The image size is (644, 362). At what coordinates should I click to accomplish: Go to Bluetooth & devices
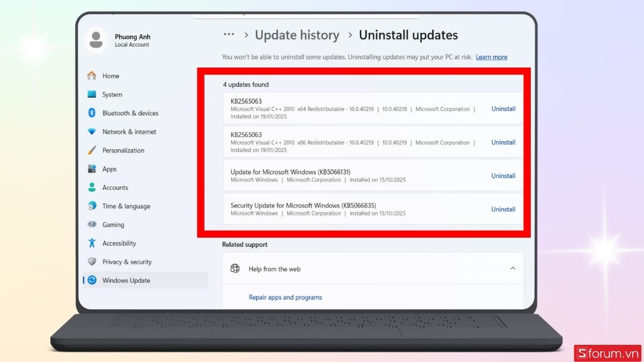coord(130,113)
